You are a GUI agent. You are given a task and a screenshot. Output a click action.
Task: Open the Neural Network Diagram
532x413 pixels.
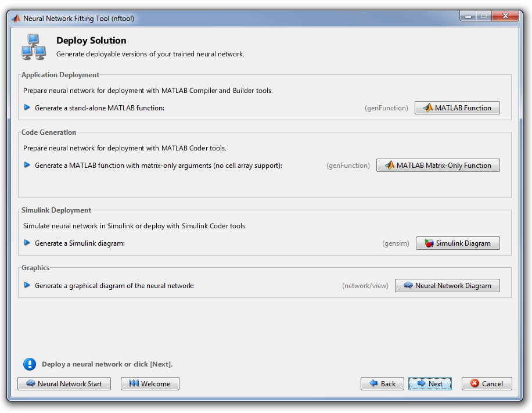tap(447, 286)
